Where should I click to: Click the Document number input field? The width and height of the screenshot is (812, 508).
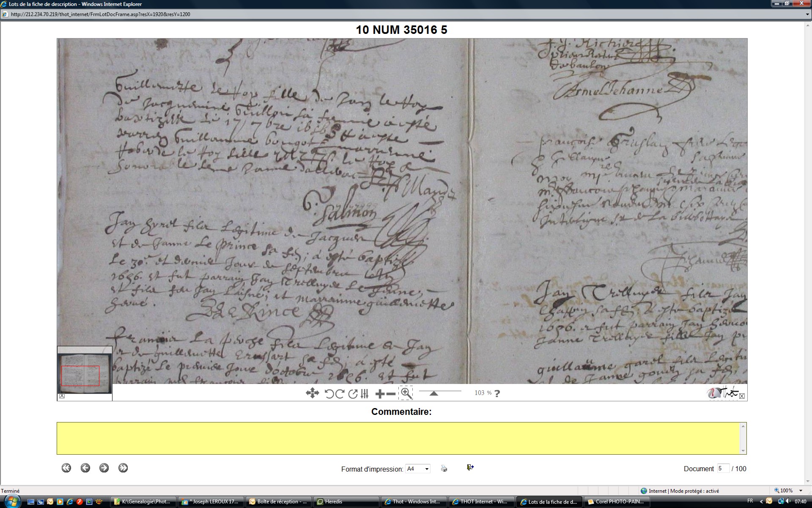click(x=723, y=468)
